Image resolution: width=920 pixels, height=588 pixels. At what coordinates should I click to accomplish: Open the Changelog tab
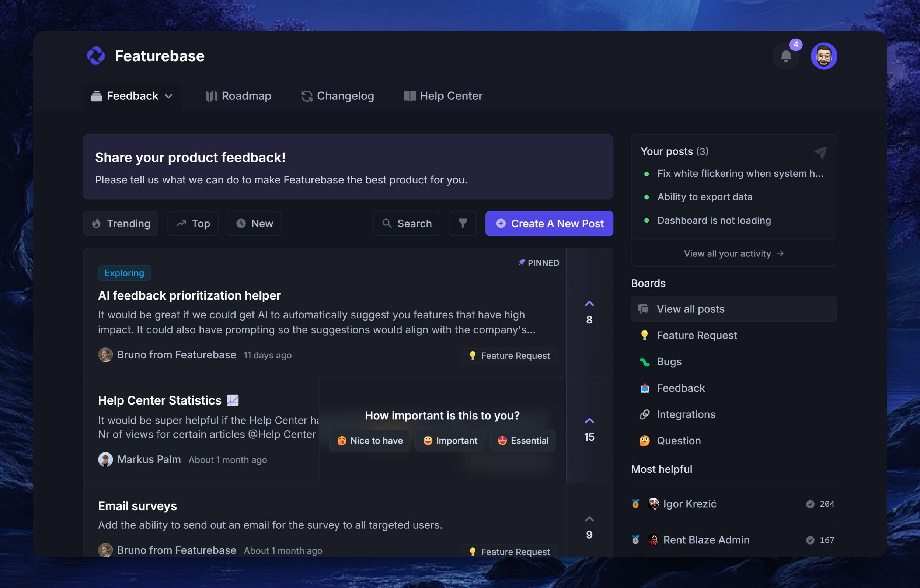coord(337,96)
